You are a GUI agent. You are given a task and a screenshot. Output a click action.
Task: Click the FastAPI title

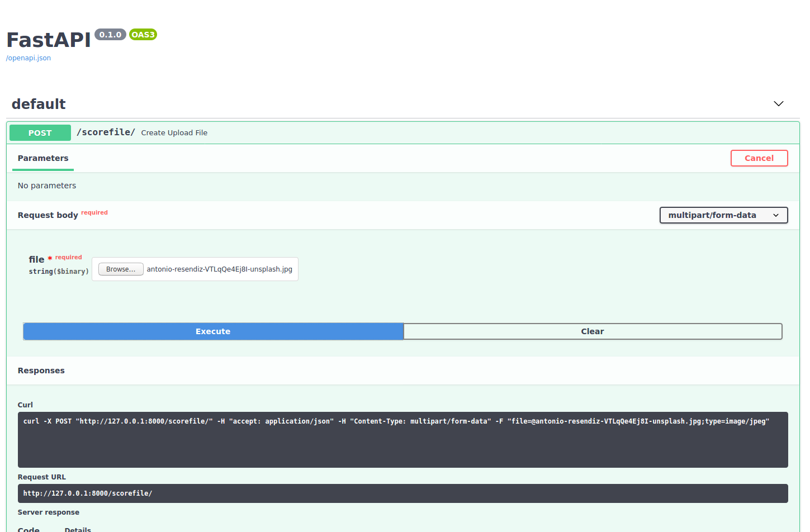pos(48,40)
